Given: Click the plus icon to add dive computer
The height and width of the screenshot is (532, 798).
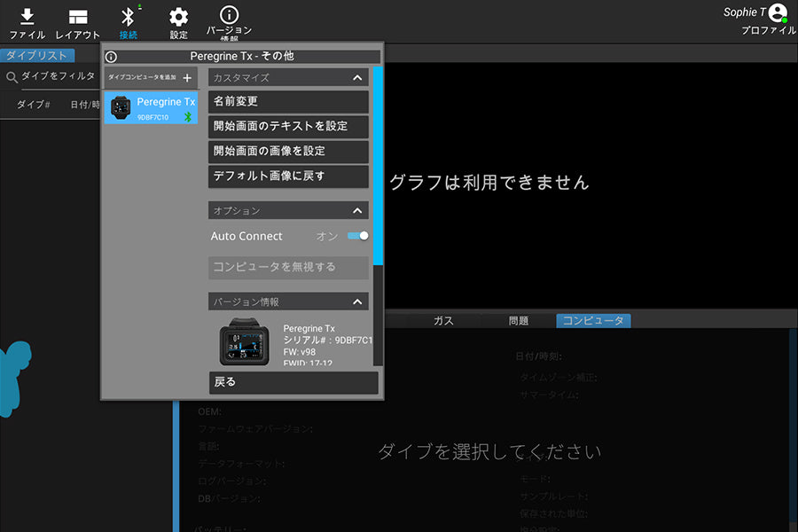Looking at the screenshot, I should (x=186, y=78).
